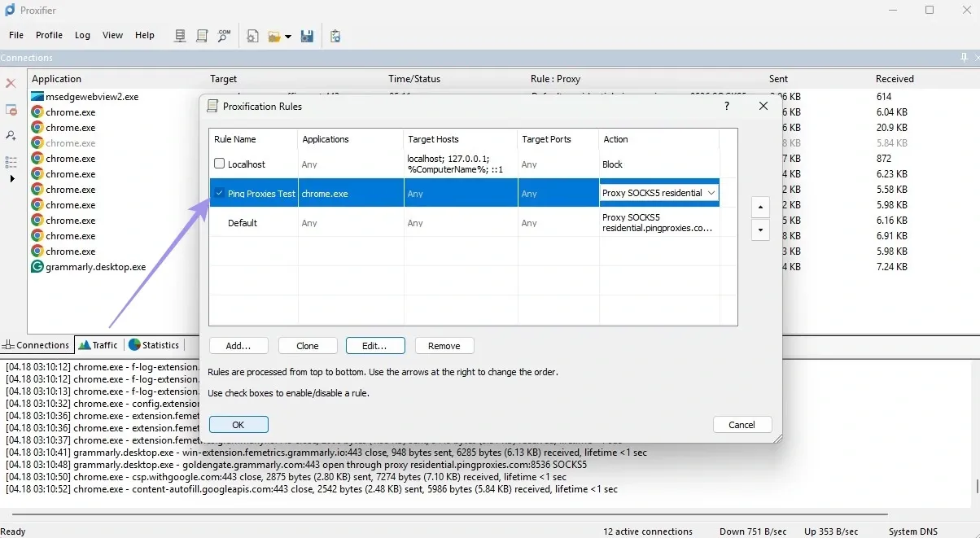Viewport: 980px width, 538px height.
Task: Open the View menu
Action: (x=112, y=35)
